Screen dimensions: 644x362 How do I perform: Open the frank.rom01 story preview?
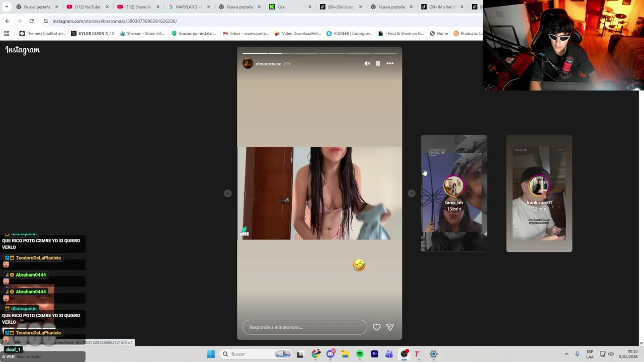click(539, 193)
